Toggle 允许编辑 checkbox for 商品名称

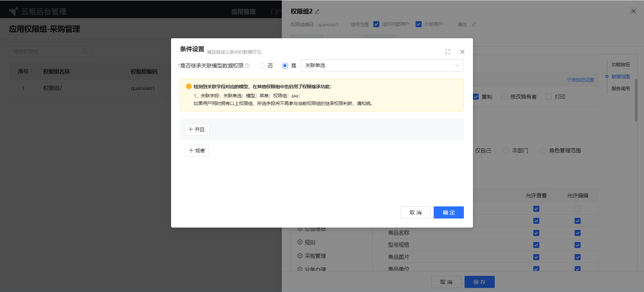tap(578, 233)
